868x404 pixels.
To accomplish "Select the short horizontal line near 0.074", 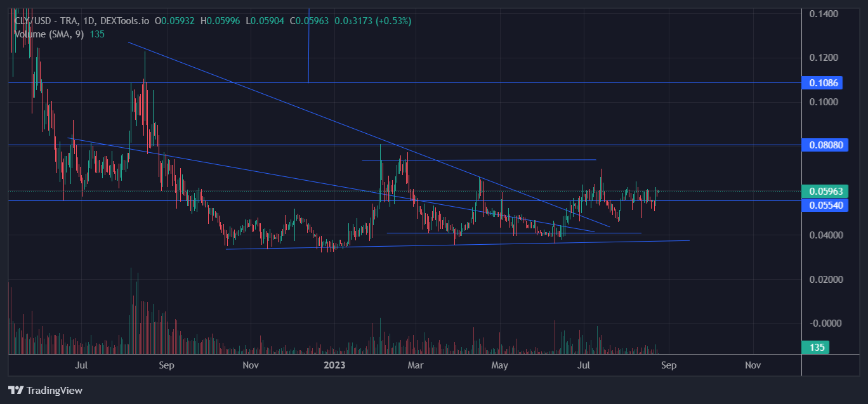I will 479,160.
